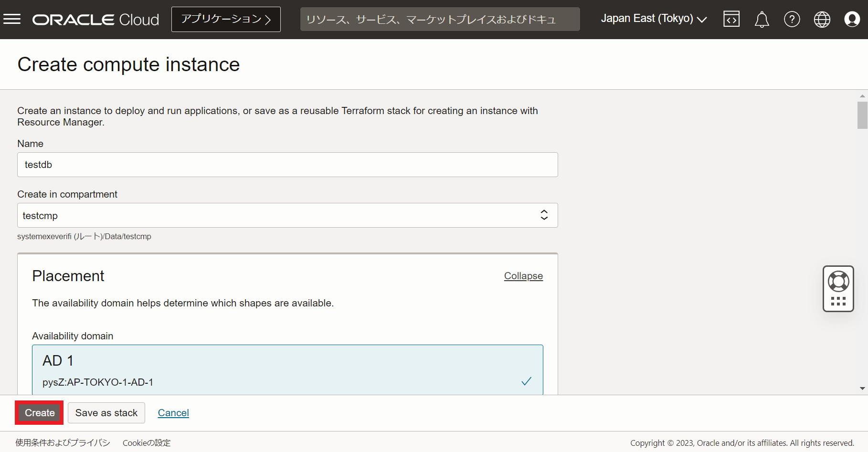Cancel instance creation via Cancel link
Image resolution: width=868 pixels, height=452 pixels.
point(173,412)
